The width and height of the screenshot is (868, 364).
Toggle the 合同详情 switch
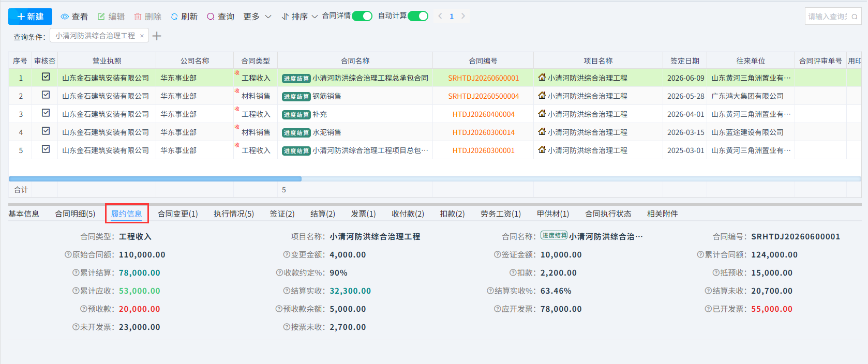[x=362, y=16]
